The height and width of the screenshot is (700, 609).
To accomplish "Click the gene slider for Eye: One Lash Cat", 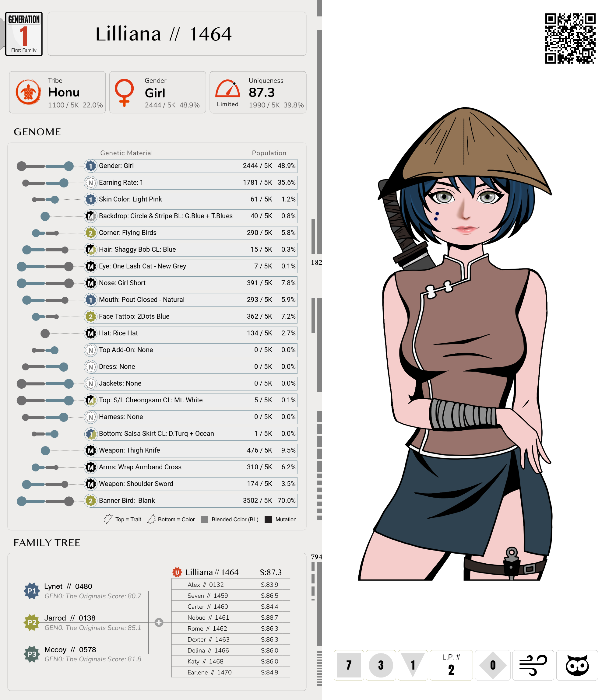I will point(45,267).
